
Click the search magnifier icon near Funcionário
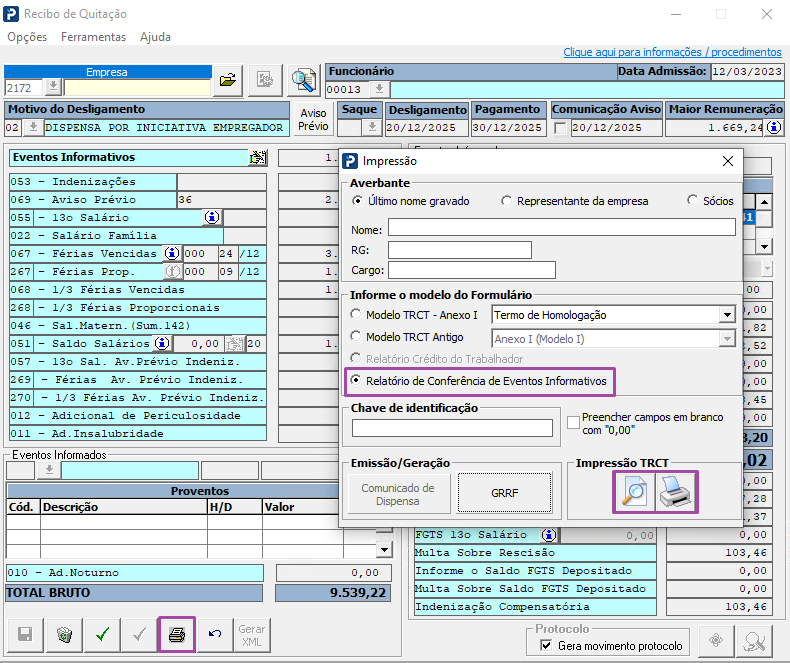click(304, 80)
